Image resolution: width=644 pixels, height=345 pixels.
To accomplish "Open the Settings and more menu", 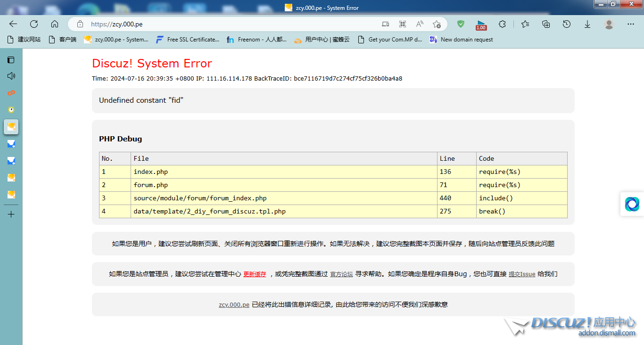I will pos(631,24).
